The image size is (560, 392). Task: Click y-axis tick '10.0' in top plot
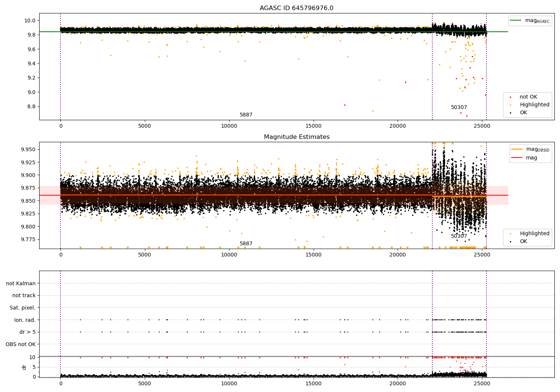click(30, 21)
